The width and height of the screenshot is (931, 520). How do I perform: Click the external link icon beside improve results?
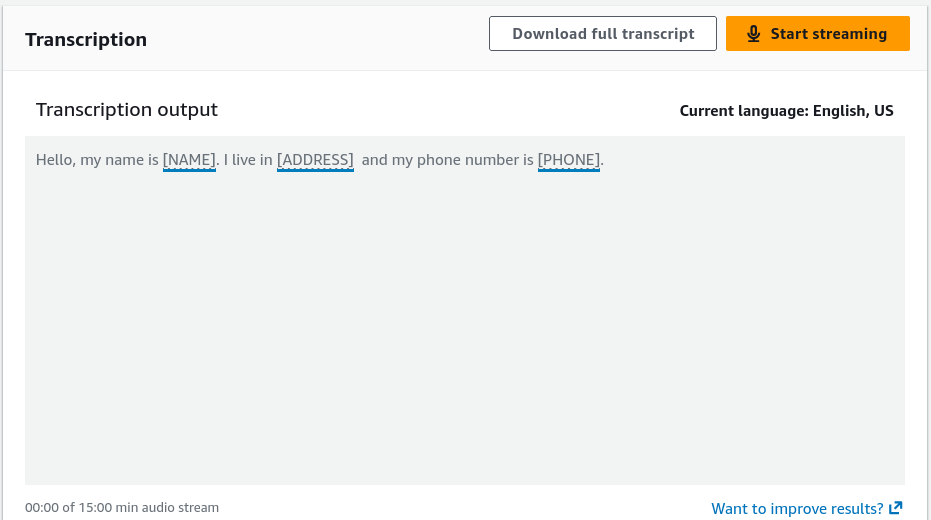coord(896,508)
